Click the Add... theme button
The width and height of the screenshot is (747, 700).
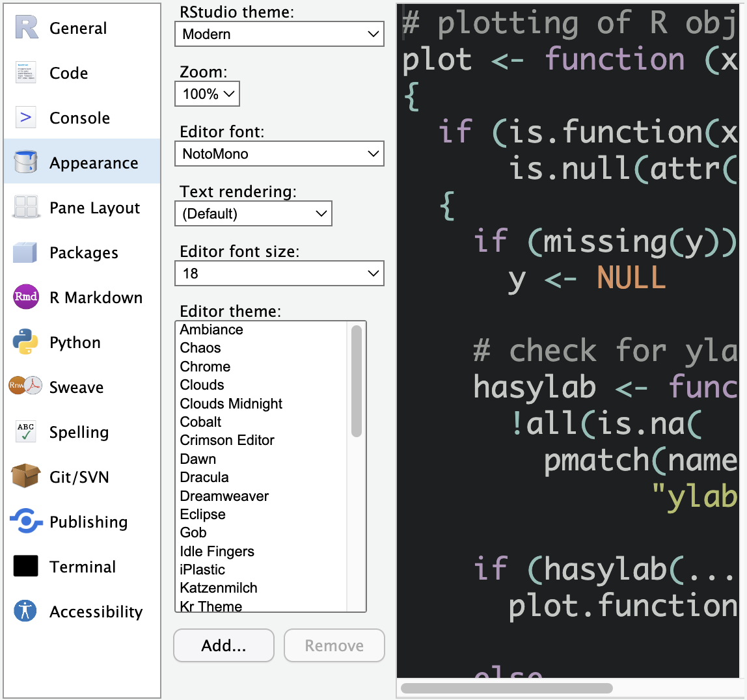224,645
